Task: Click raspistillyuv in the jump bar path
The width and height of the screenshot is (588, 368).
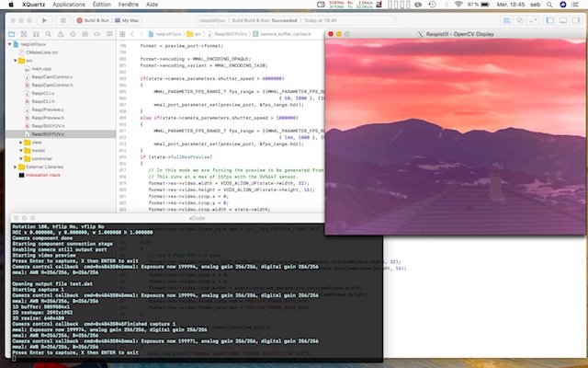Action: pyautogui.click(x=165, y=34)
